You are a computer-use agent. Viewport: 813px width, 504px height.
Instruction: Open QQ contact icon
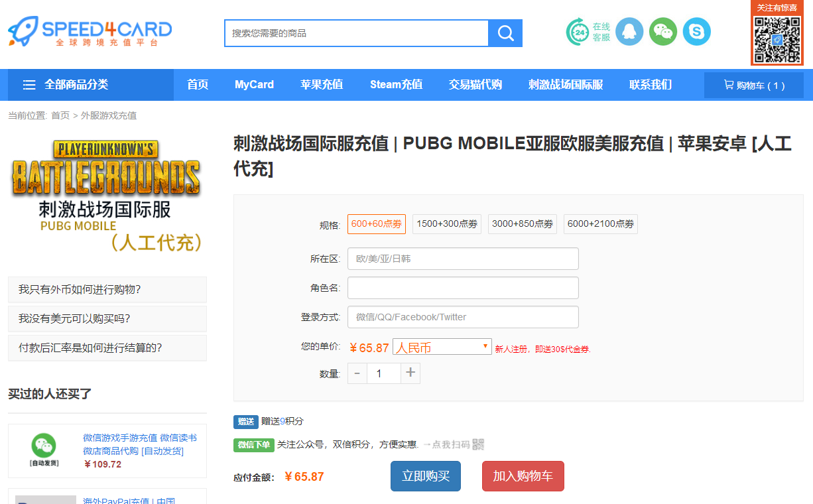point(629,32)
